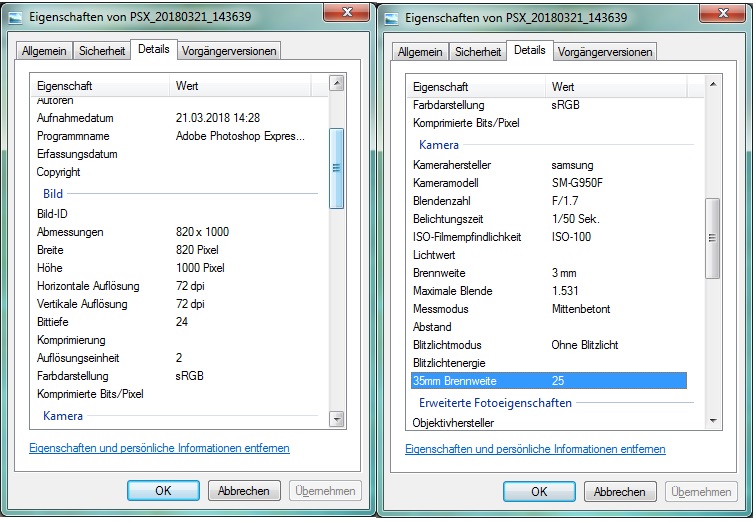Click scrollbar up arrow in left dialog
Viewport: 755px width, 522px height.
(336, 85)
